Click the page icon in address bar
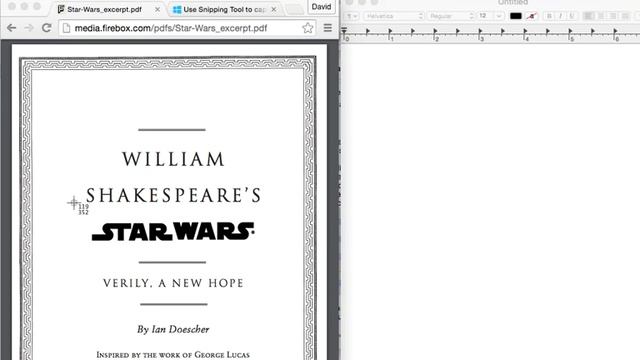Image resolution: width=640 pixels, height=360 pixels. click(x=67, y=28)
